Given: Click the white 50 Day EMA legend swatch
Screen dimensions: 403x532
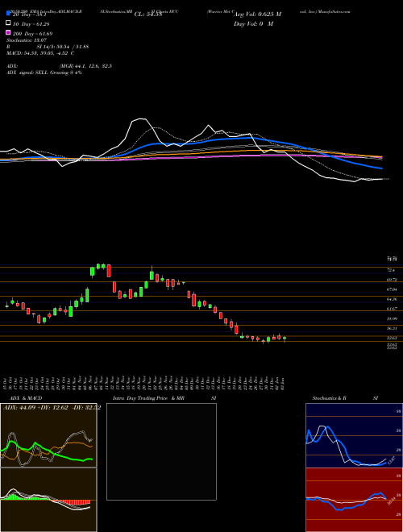Looking at the screenshot, I should [9, 23].
